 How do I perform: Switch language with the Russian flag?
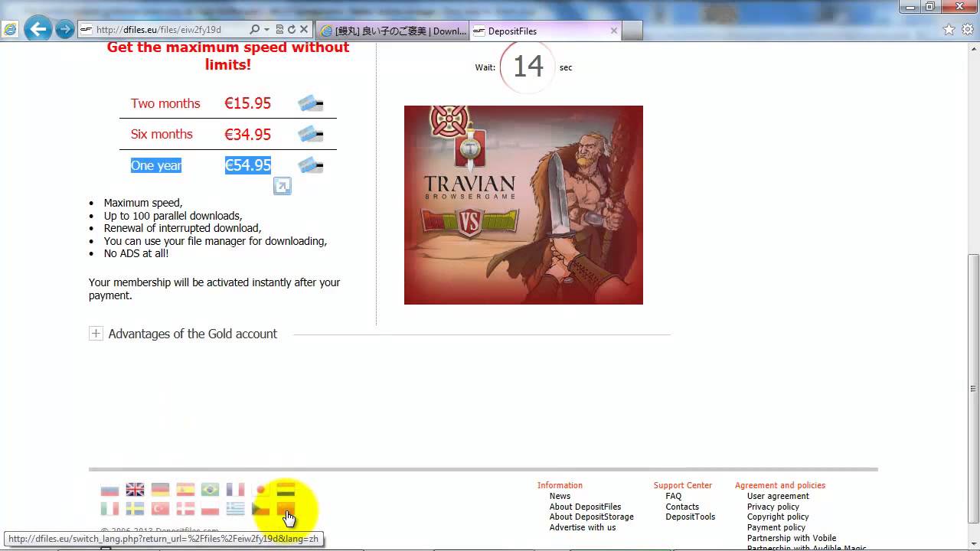[x=110, y=490]
